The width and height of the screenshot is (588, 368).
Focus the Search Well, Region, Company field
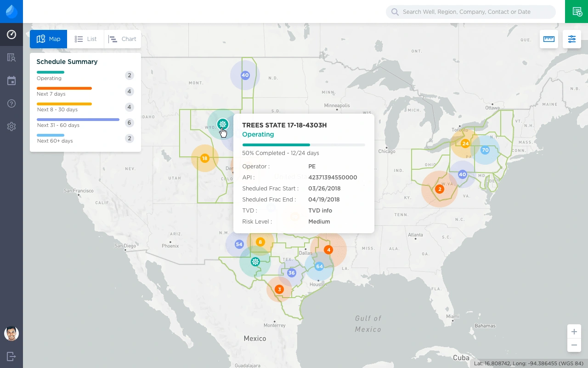tap(471, 12)
